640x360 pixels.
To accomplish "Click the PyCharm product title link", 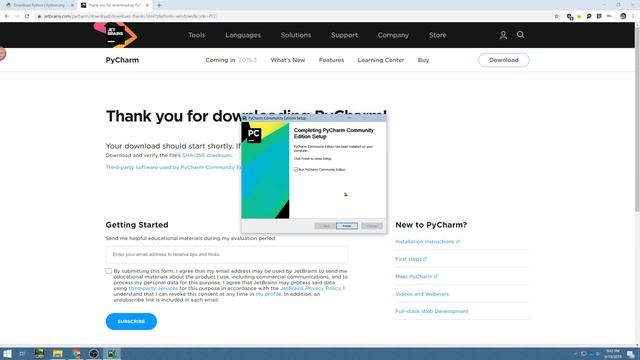I will (122, 60).
